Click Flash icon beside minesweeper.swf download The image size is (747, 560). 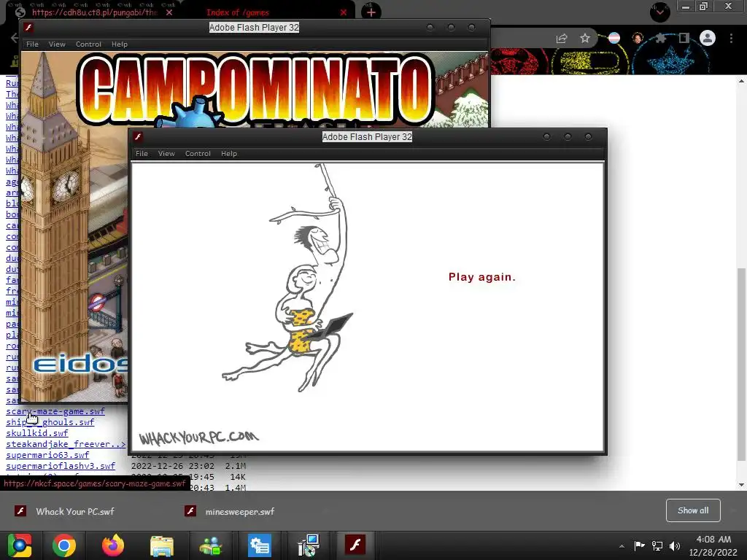pyautogui.click(x=190, y=511)
